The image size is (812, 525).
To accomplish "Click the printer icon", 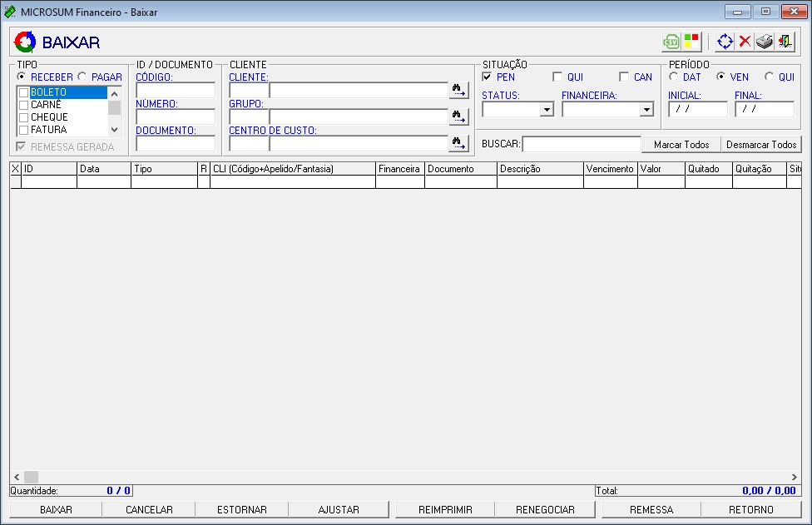I will click(765, 42).
